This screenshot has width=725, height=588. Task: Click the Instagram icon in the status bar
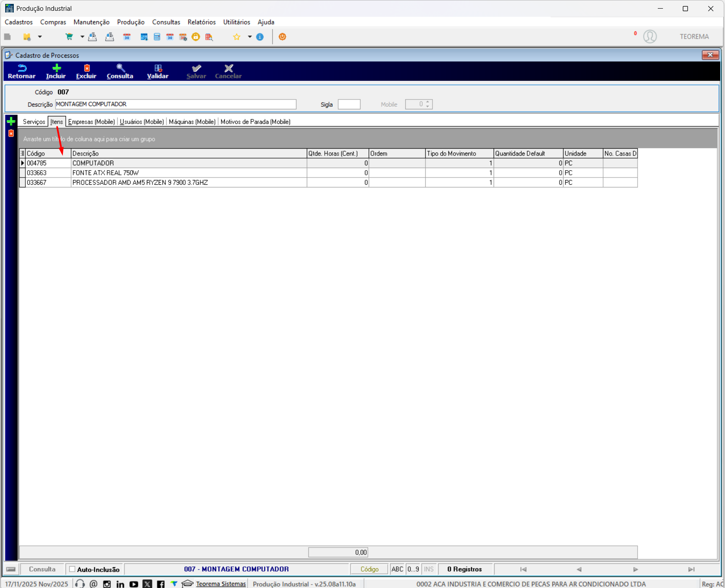107,584
